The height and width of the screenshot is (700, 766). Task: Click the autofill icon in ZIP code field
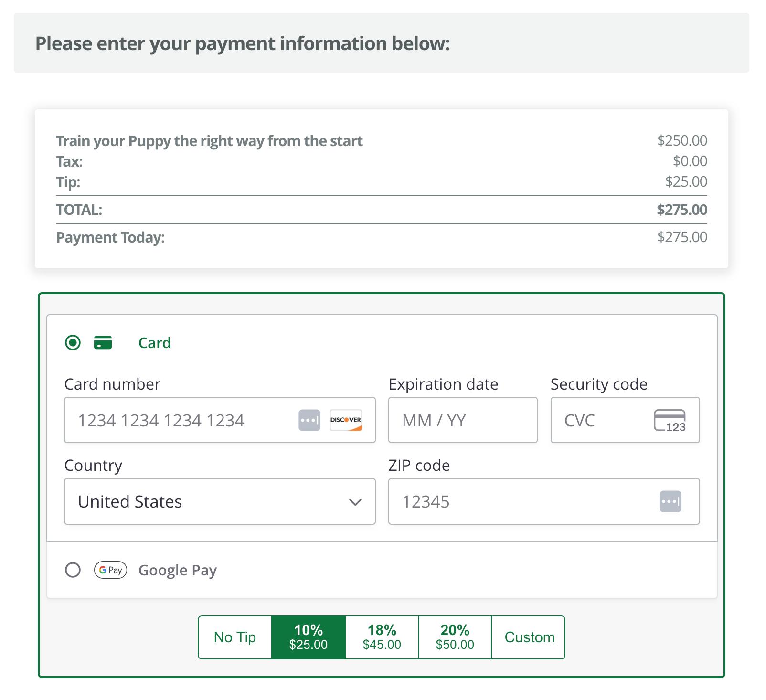click(670, 501)
